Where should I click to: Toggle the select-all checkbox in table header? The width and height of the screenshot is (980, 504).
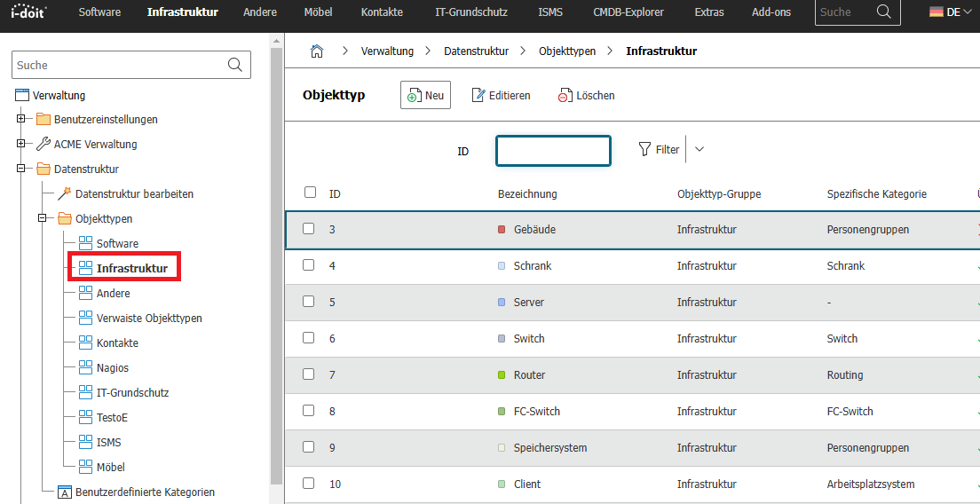tap(310, 193)
